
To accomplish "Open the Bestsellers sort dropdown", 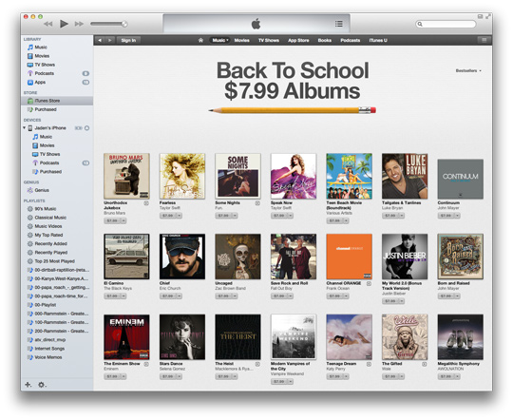I will coord(468,70).
